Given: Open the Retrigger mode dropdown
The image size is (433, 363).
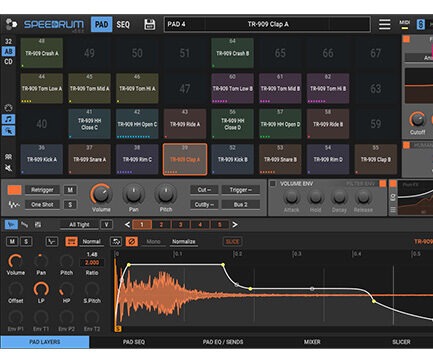Looking at the screenshot, I should pyautogui.click(x=42, y=190).
